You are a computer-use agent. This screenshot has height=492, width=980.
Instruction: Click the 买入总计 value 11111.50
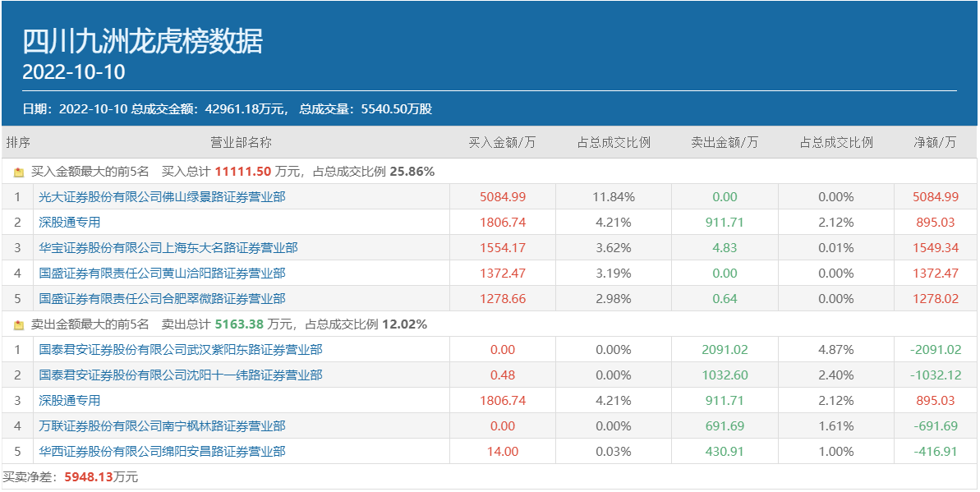(x=243, y=172)
